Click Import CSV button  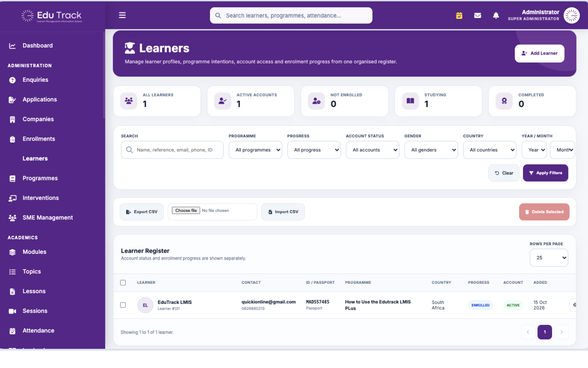click(x=283, y=212)
